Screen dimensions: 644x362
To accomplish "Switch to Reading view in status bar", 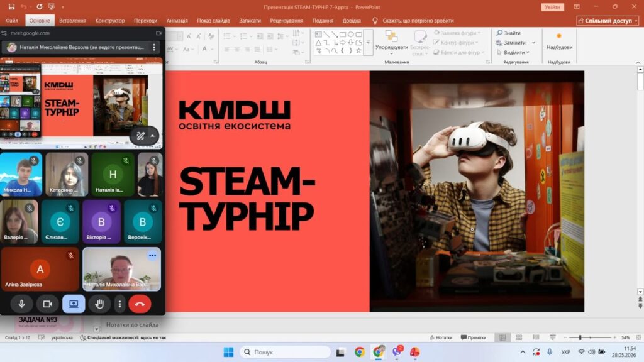I will (x=536, y=337).
